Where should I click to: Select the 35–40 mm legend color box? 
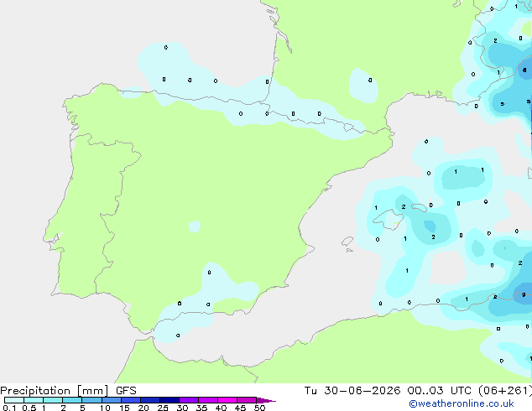click(208, 400)
